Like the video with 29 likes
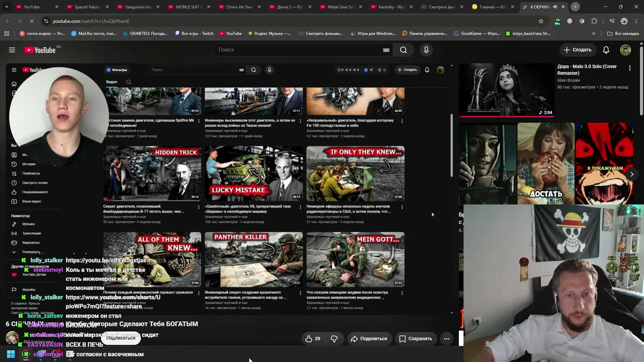Viewport: 644px width, 362px height. coord(313,339)
